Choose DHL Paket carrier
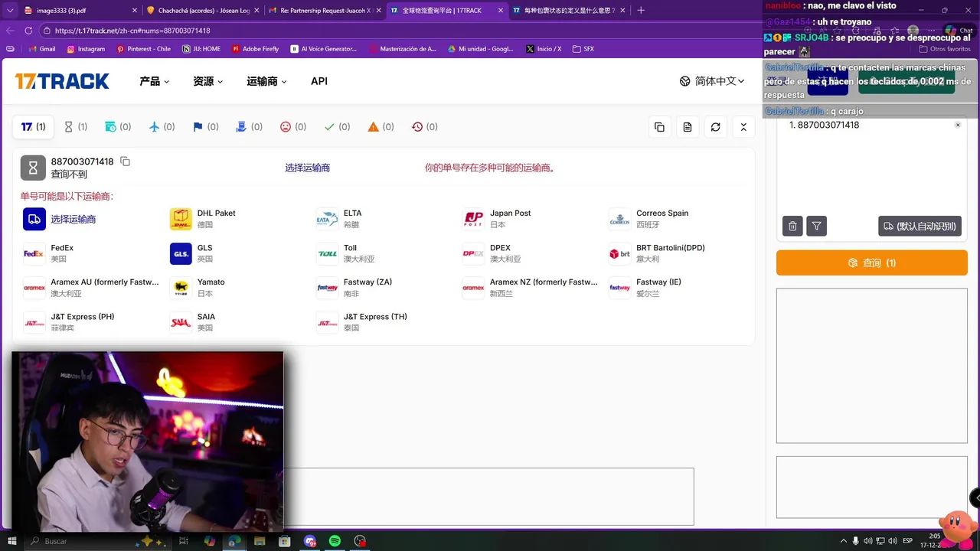Viewport: 980px width, 551px height. [x=203, y=219]
